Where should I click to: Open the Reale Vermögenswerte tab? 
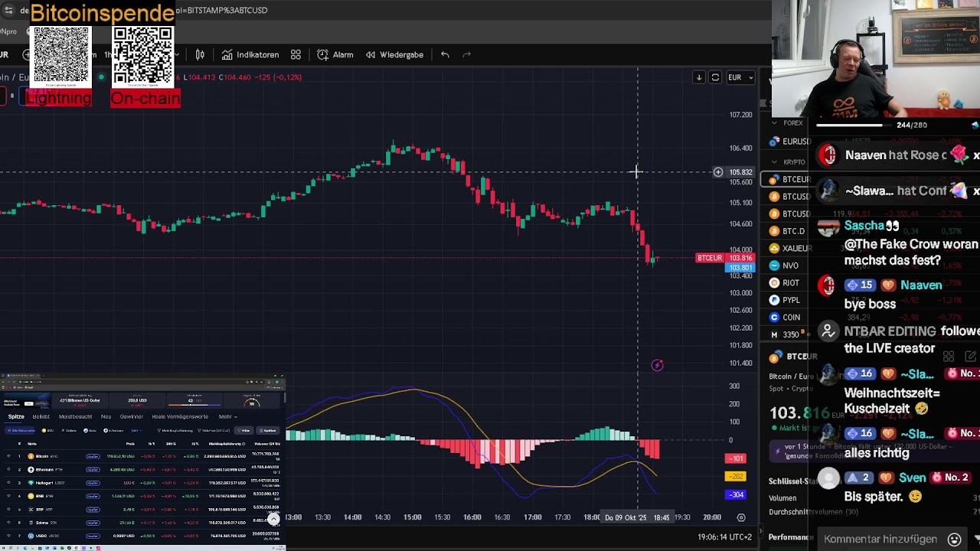(x=180, y=416)
